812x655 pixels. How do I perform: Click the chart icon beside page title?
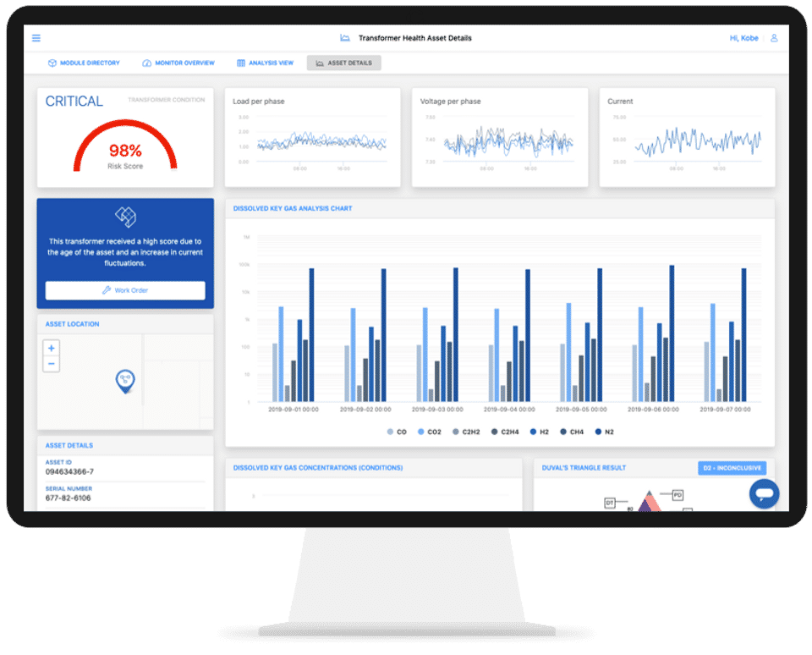pyautogui.click(x=345, y=38)
